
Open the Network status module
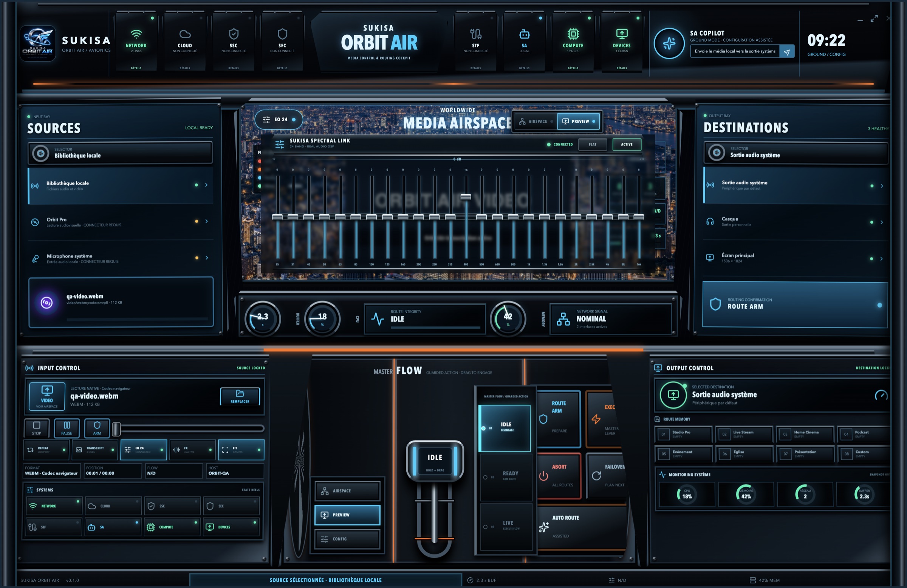tap(136, 41)
